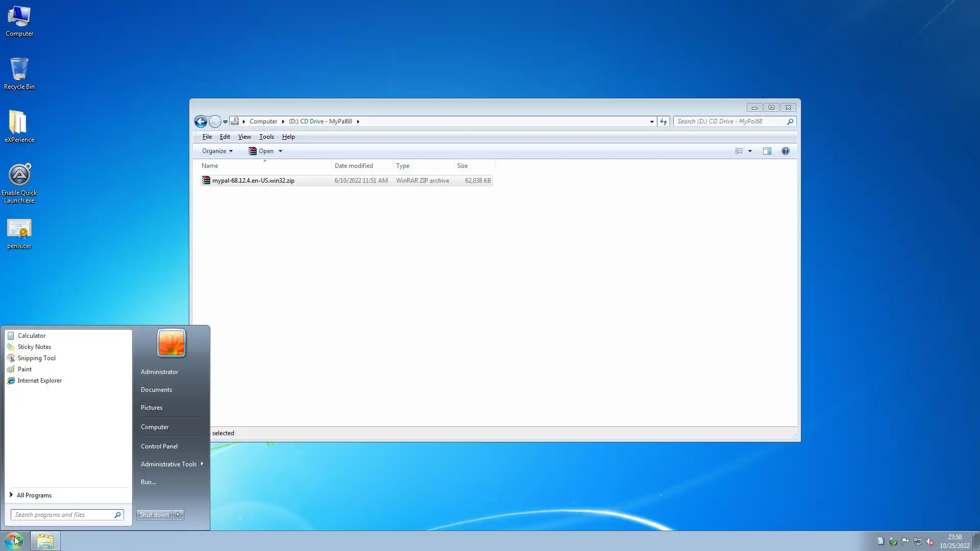
Task: Click the Windows Explorer taskbar button
Action: (x=45, y=541)
